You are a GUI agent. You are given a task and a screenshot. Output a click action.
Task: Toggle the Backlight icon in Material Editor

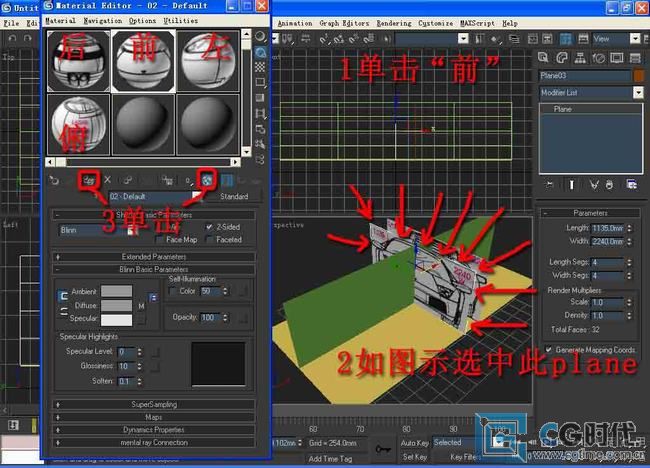260,52
